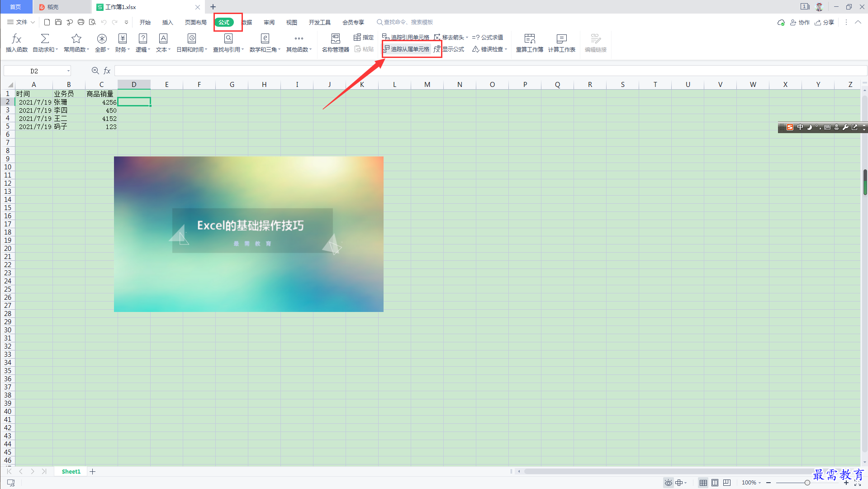Collapse the ribbon with the chevron
This screenshot has height=489, width=868.
[x=858, y=22]
